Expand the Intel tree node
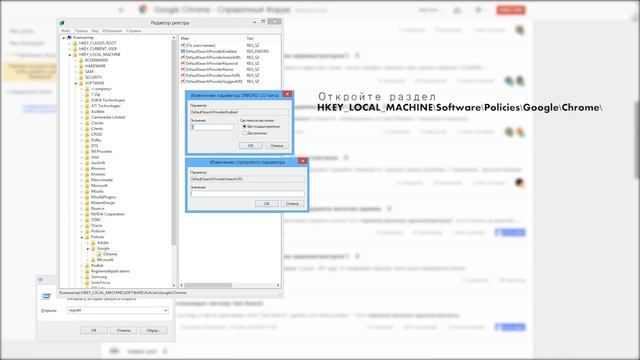 tap(82, 157)
